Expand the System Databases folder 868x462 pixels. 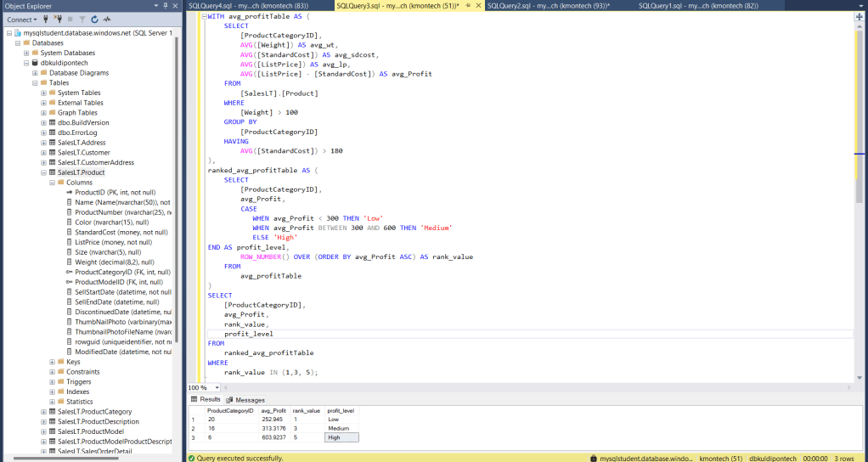coord(26,53)
